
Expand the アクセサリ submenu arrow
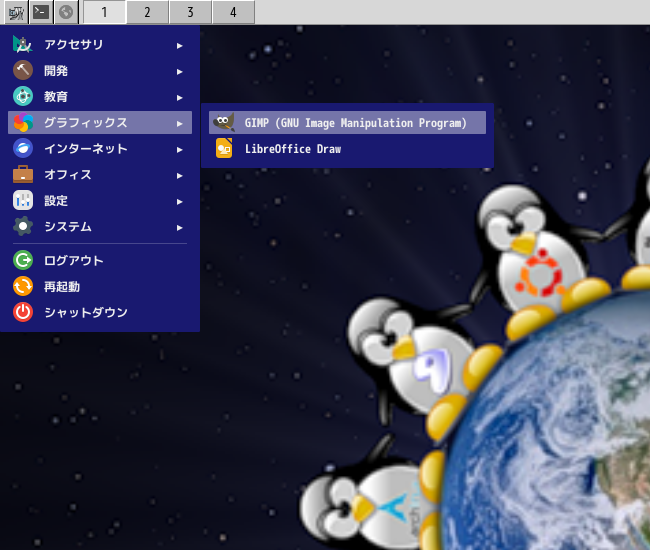(x=179, y=45)
